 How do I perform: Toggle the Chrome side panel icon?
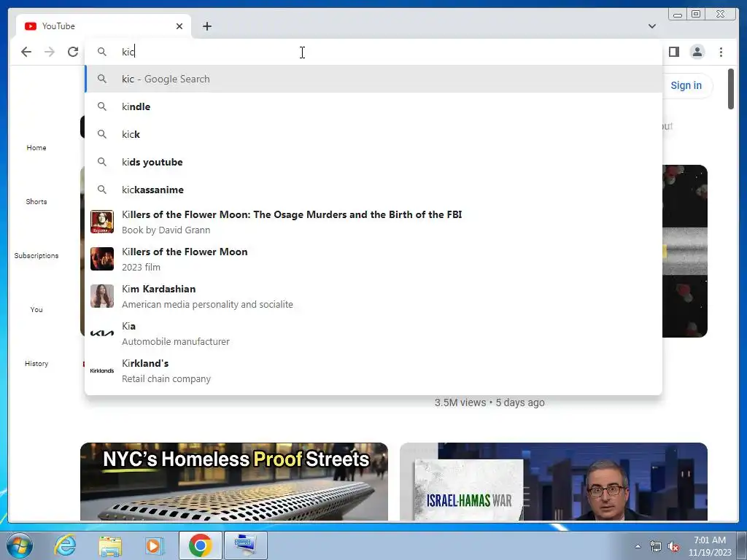[673, 52]
